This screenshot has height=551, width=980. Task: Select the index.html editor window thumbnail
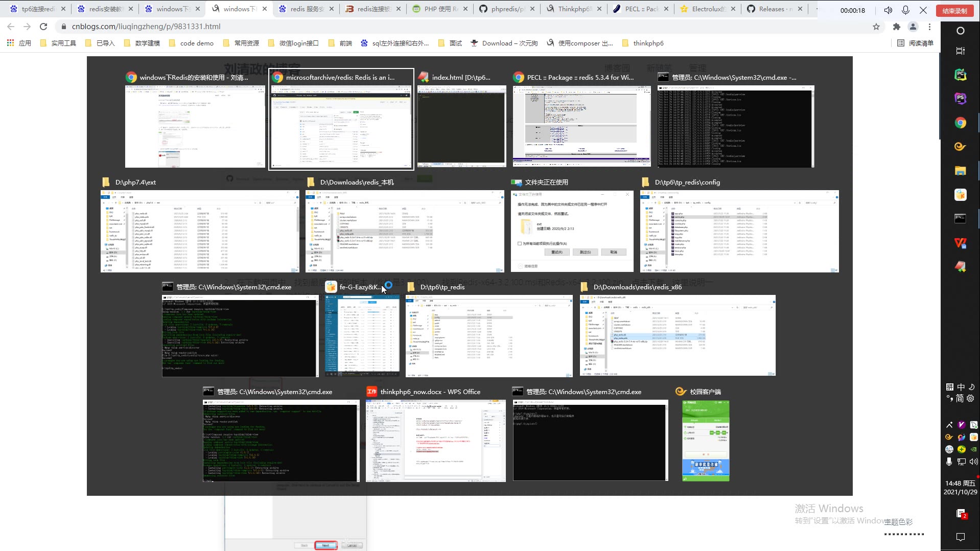pyautogui.click(x=461, y=120)
